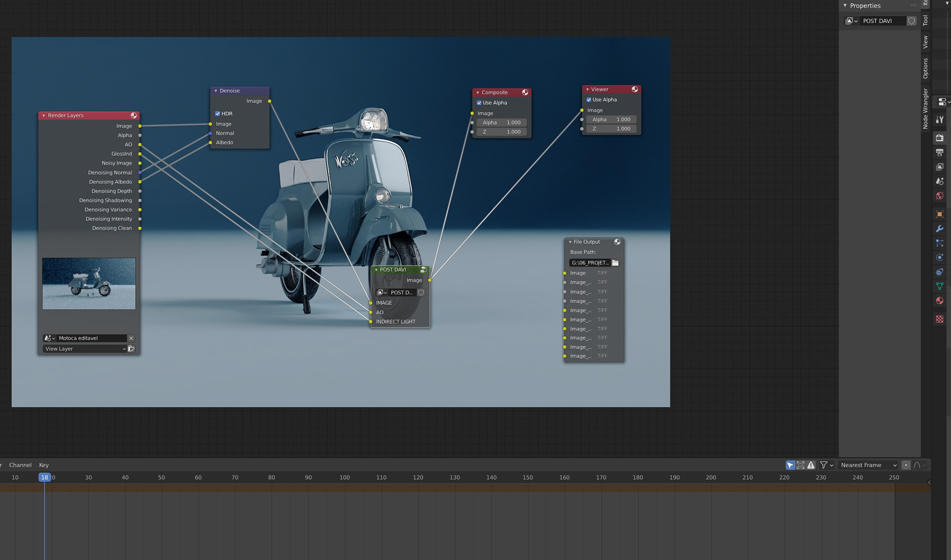Open the Material properties sphere icon
Image resolution: width=951 pixels, height=560 pixels.
tap(940, 301)
